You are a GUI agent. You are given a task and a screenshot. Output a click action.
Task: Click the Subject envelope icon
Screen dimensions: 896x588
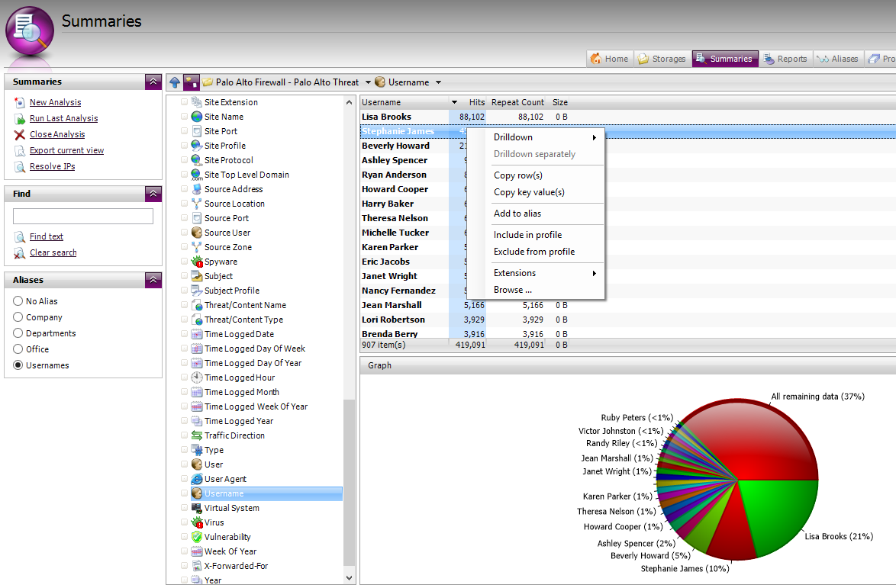click(197, 276)
